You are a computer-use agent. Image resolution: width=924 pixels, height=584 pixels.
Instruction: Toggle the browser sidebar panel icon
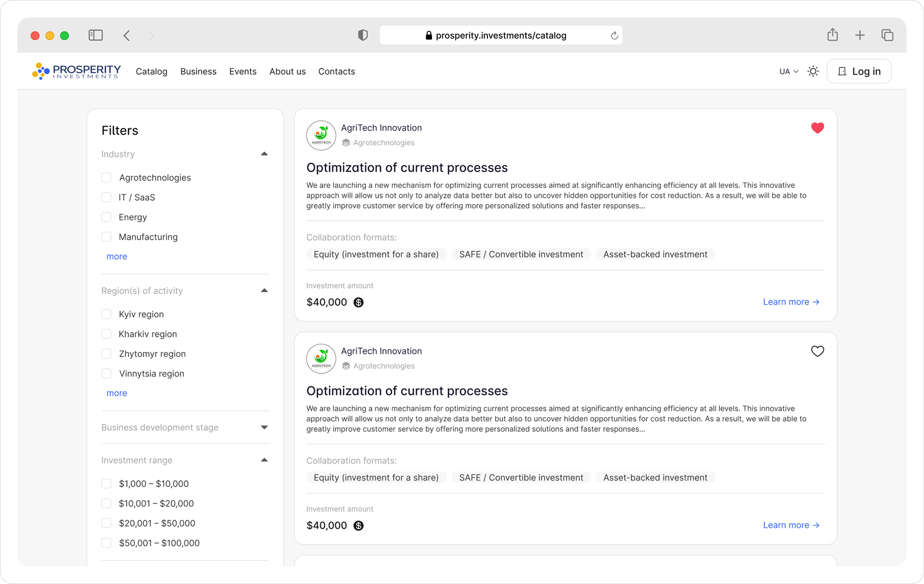tap(95, 35)
